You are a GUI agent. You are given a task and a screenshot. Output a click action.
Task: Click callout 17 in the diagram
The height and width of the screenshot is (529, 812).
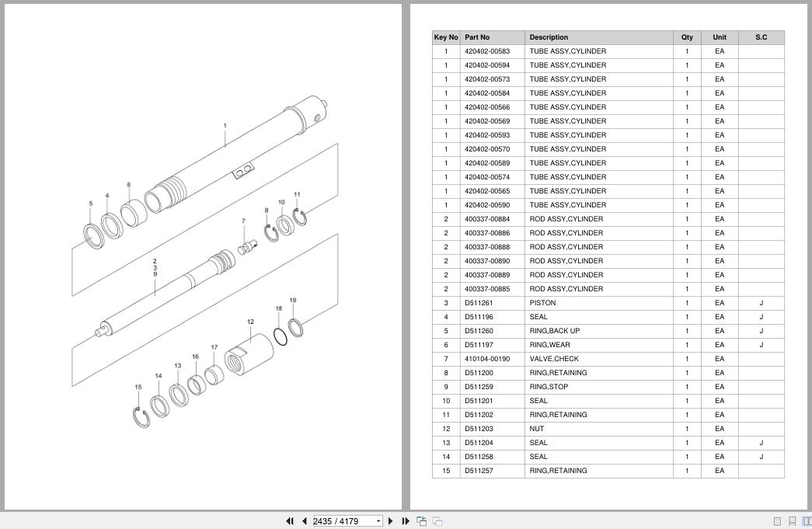point(214,347)
